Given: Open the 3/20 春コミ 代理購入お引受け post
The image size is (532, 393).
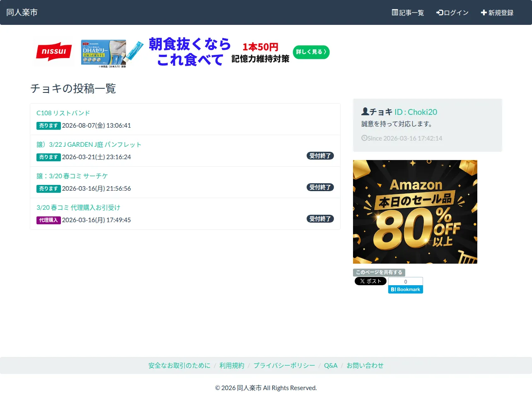Looking at the screenshot, I should [78, 208].
